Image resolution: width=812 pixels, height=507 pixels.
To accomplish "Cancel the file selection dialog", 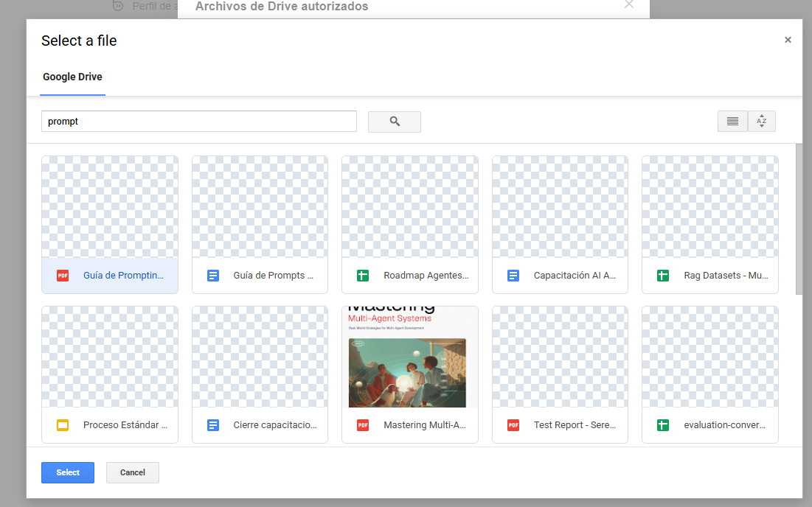I will (x=133, y=472).
